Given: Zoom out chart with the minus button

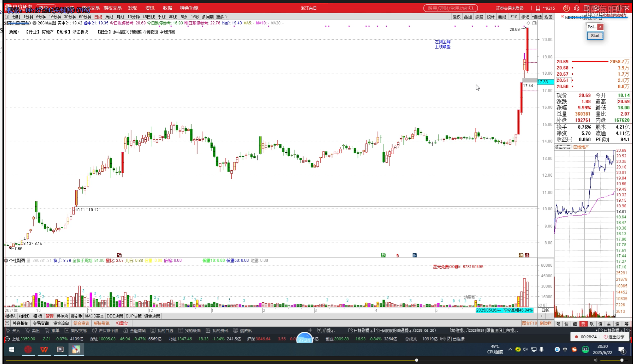Looking at the screenshot, I should pyautogui.click(x=550, y=316).
